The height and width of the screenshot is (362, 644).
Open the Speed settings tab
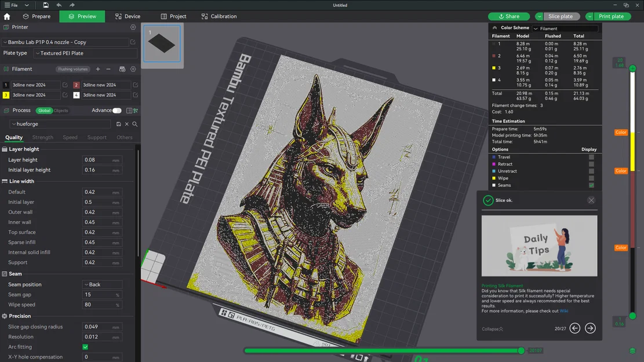(x=70, y=137)
